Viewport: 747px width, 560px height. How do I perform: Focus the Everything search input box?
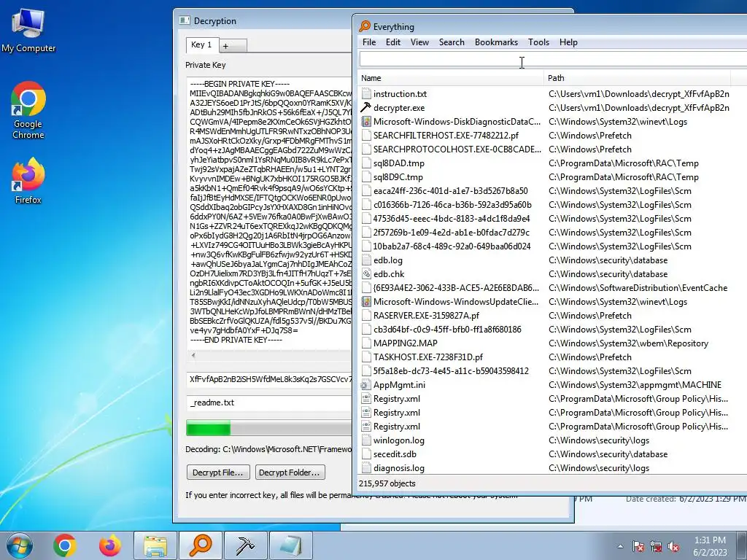coord(553,59)
